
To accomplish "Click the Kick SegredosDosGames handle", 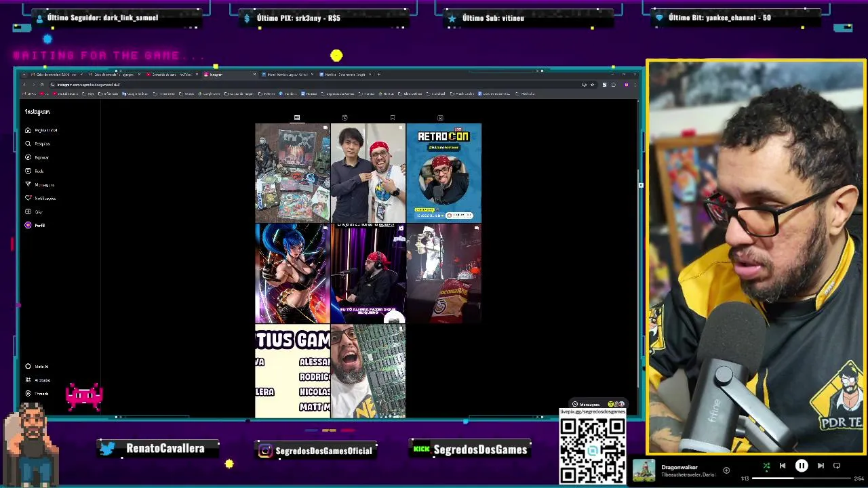I will click(480, 449).
